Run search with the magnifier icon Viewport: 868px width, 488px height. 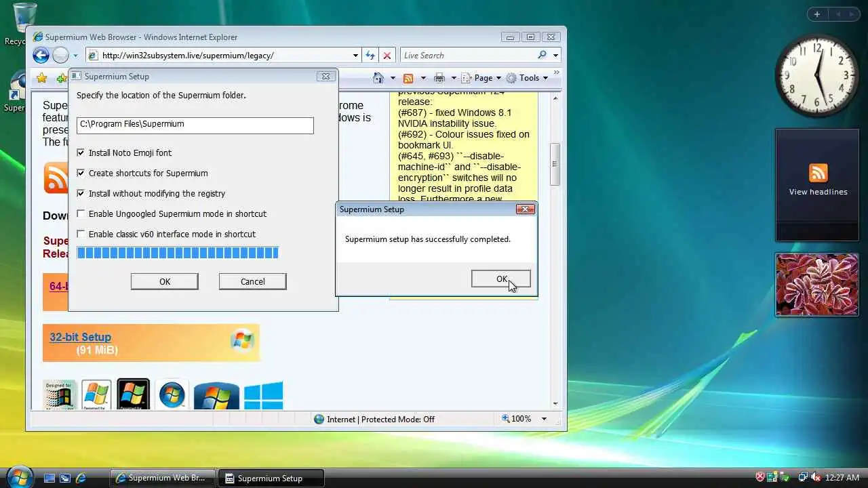pos(542,56)
